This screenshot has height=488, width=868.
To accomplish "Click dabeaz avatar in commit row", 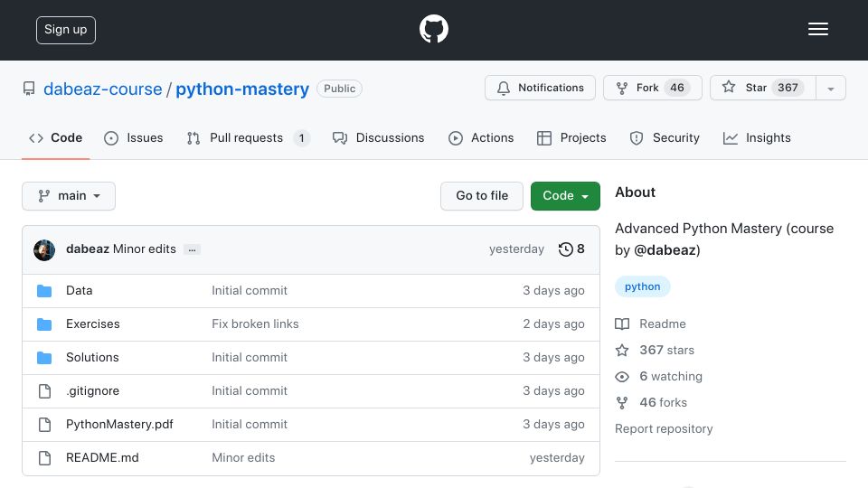I will [x=44, y=250].
